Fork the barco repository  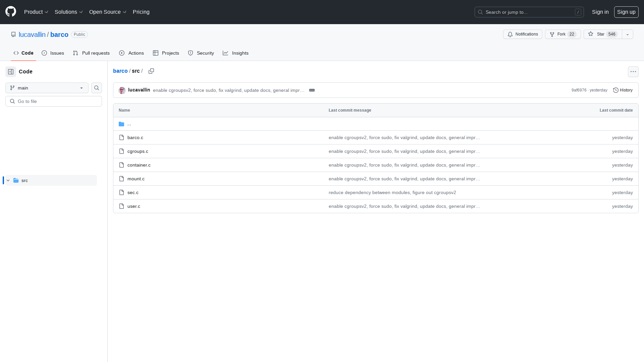click(563, 34)
